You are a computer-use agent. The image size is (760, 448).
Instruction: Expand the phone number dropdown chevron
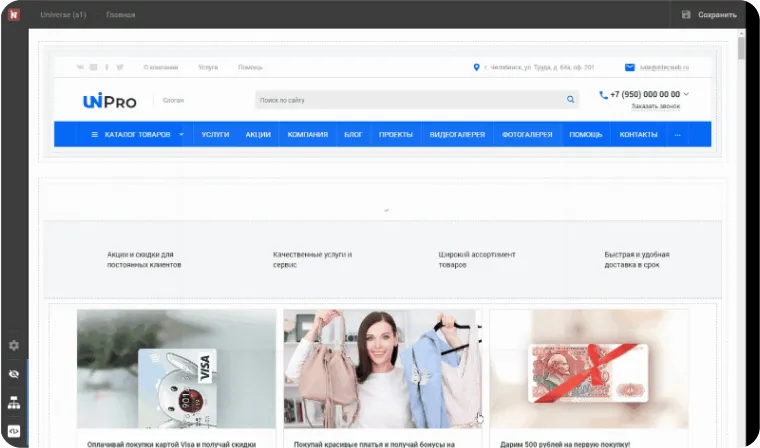686,95
